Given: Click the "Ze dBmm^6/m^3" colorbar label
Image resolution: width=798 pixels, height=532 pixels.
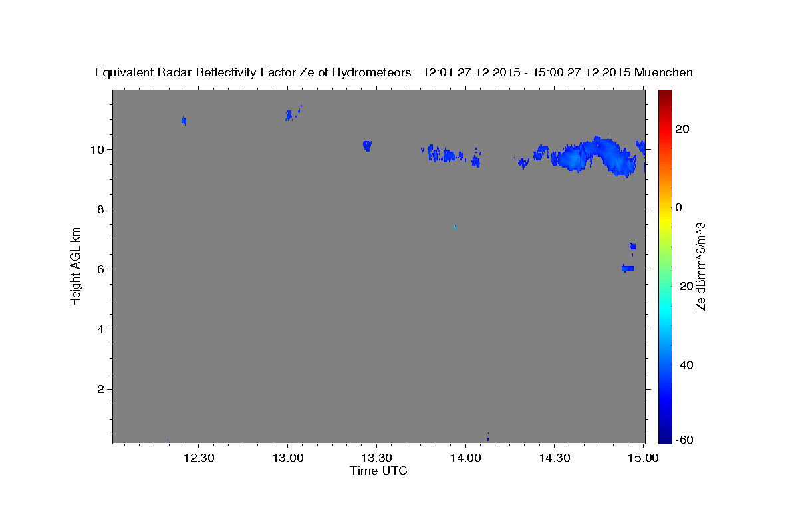Looking at the screenshot, I should pyautogui.click(x=700, y=266).
